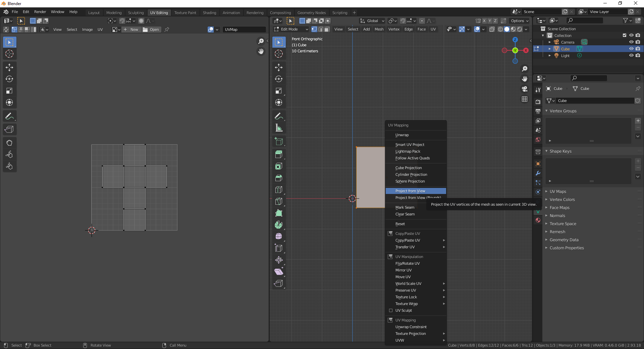Switch to the Shading workspace tab
The width and height of the screenshot is (644, 349).
coord(209,13)
